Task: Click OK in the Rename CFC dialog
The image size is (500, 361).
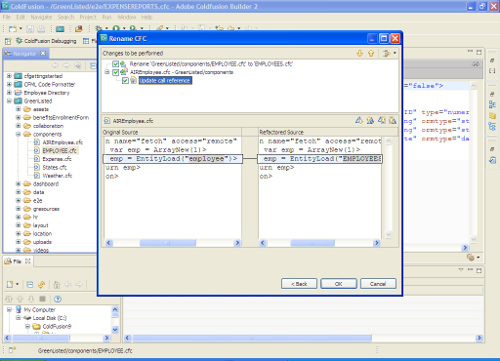Action: pyautogui.click(x=338, y=284)
